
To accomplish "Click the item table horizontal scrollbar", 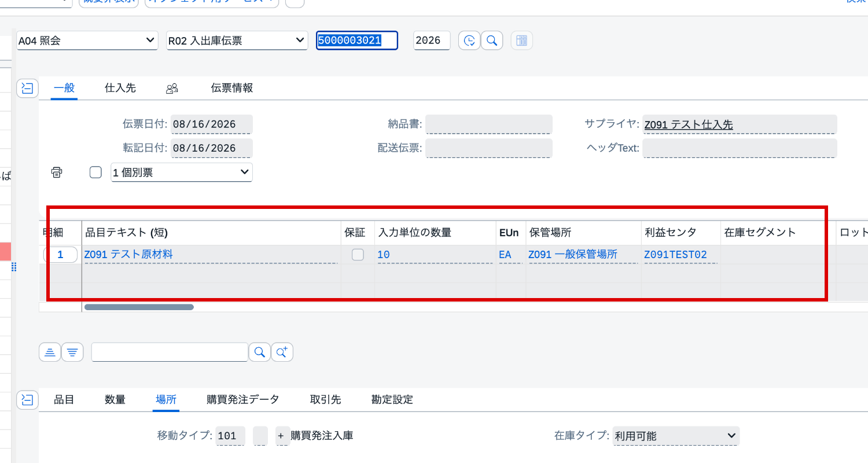I will 139,307.
